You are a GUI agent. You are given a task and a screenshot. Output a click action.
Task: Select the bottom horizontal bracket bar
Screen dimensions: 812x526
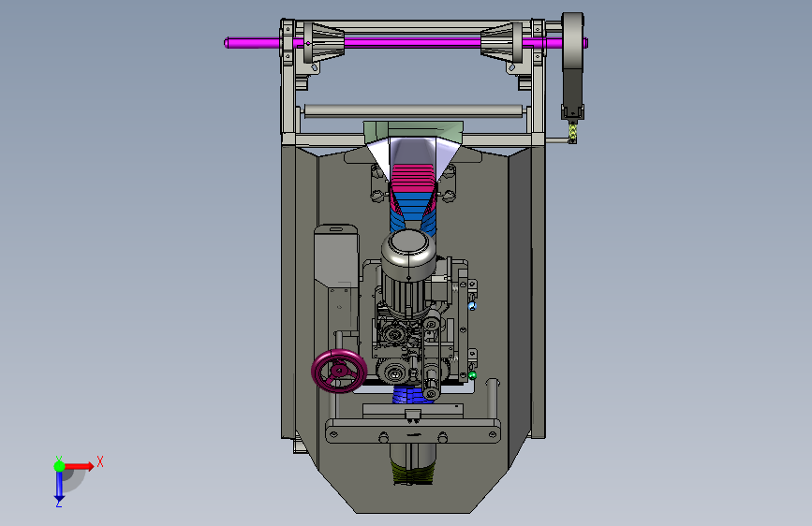(413, 431)
